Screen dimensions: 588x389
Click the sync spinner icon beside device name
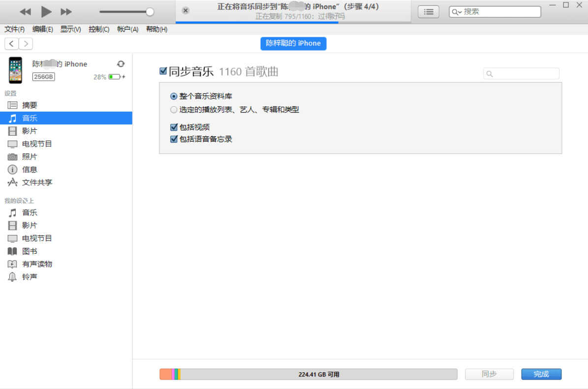[121, 64]
